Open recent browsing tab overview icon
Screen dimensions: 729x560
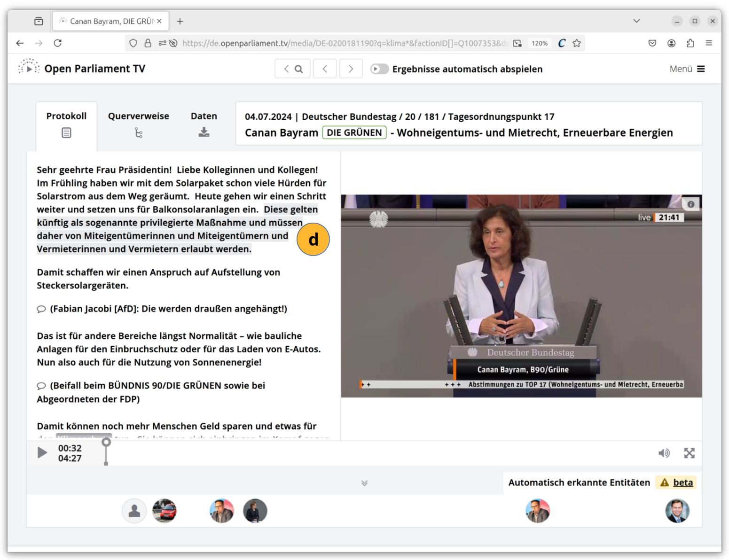pyautogui.click(x=39, y=21)
